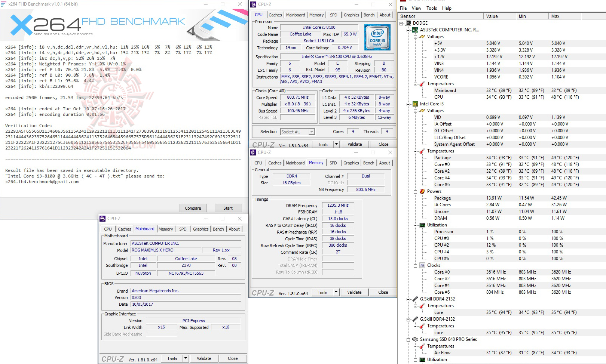The height and width of the screenshot is (364, 606).
Task: Click the Voltages icon under ASUSTeK
Action: (422, 37)
